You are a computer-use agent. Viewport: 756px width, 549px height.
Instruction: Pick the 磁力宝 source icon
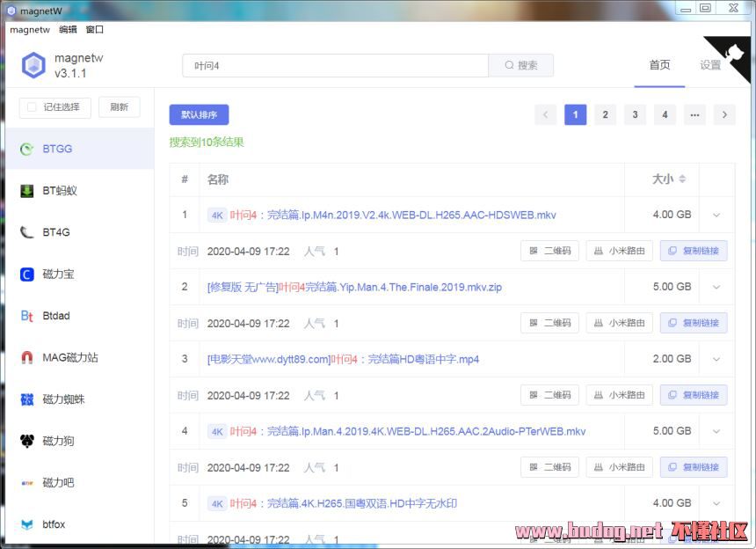[x=27, y=274]
